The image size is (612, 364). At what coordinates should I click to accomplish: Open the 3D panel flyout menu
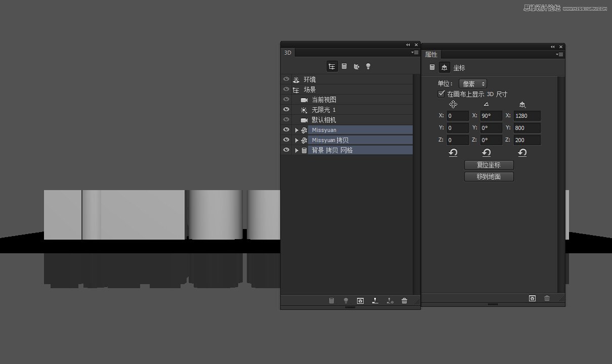415,53
